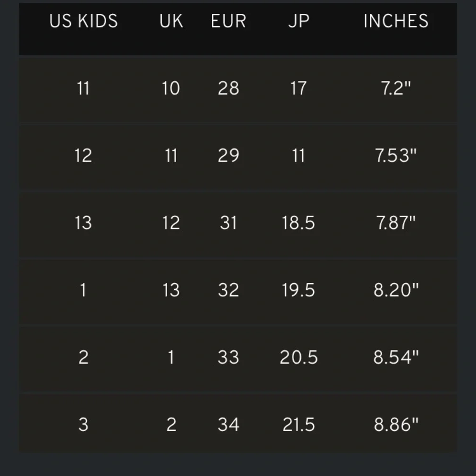Click the EUR 28 size cell
The height and width of the screenshot is (476, 476).
pyautogui.click(x=228, y=89)
